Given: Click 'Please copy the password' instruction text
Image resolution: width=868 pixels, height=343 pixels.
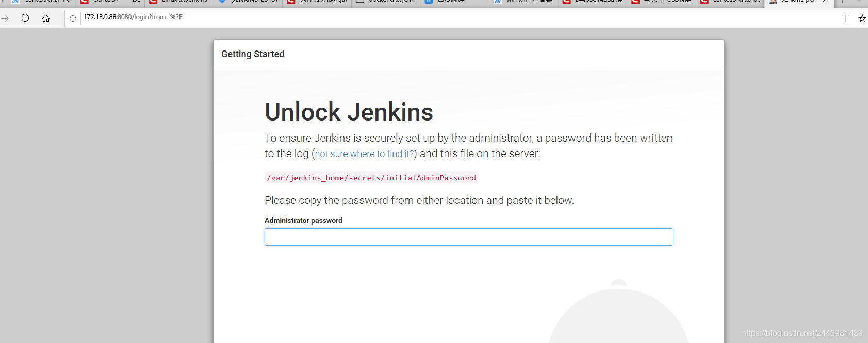Looking at the screenshot, I should tap(419, 200).
